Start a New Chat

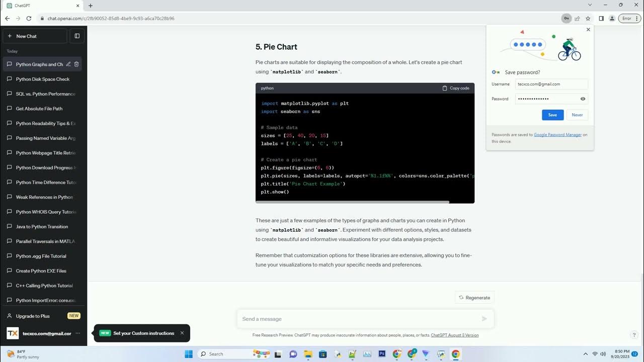[x=35, y=36]
